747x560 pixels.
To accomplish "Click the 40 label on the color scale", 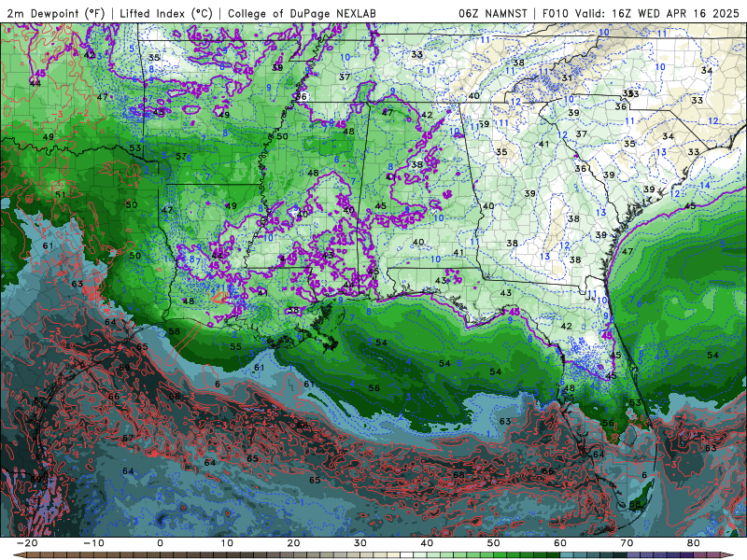I will (x=427, y=543).
